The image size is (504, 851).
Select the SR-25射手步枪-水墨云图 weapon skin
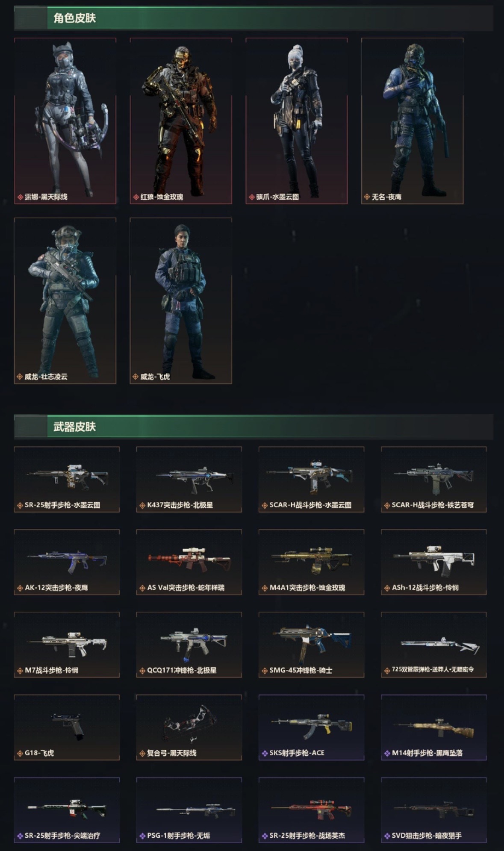click(67, 480)
